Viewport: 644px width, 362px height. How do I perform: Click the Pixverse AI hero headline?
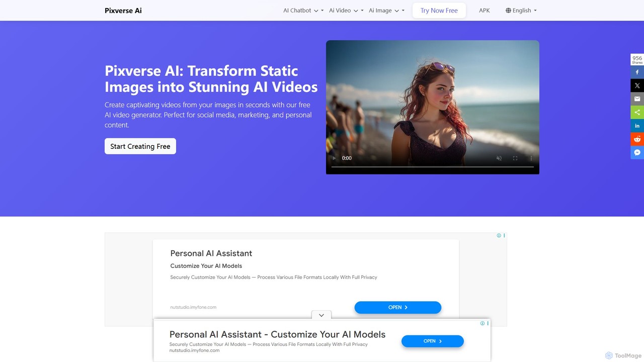coord(211,79)
